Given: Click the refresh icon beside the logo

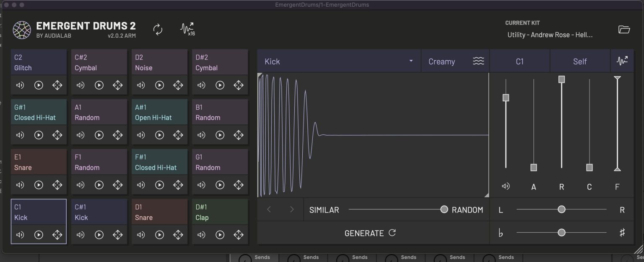Looking at the screenshot, I should click(158, 28).
